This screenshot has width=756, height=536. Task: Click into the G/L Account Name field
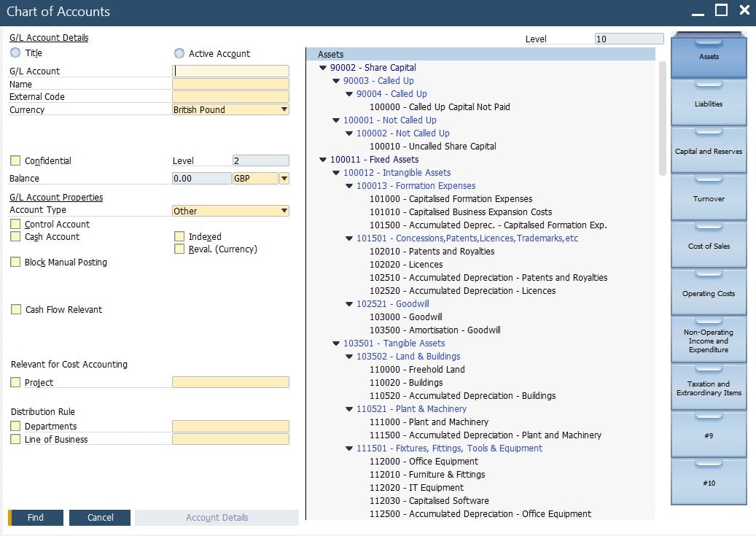pyautogui.click(x=230, y=85)
